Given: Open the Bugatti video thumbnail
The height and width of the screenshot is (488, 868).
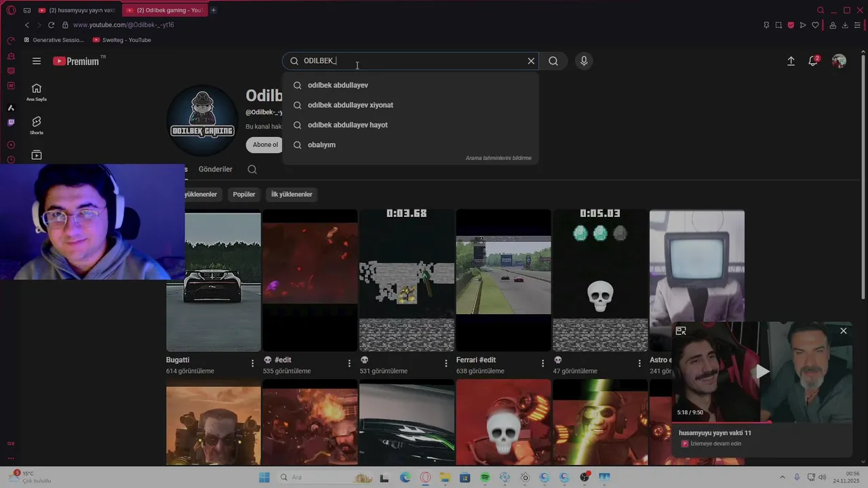Looking at the screenshot, I should coord(214,282).
